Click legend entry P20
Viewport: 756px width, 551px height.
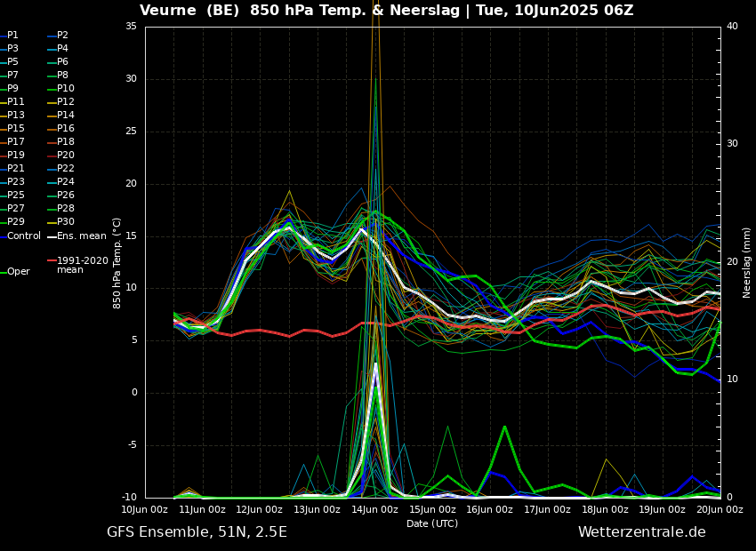60,156
